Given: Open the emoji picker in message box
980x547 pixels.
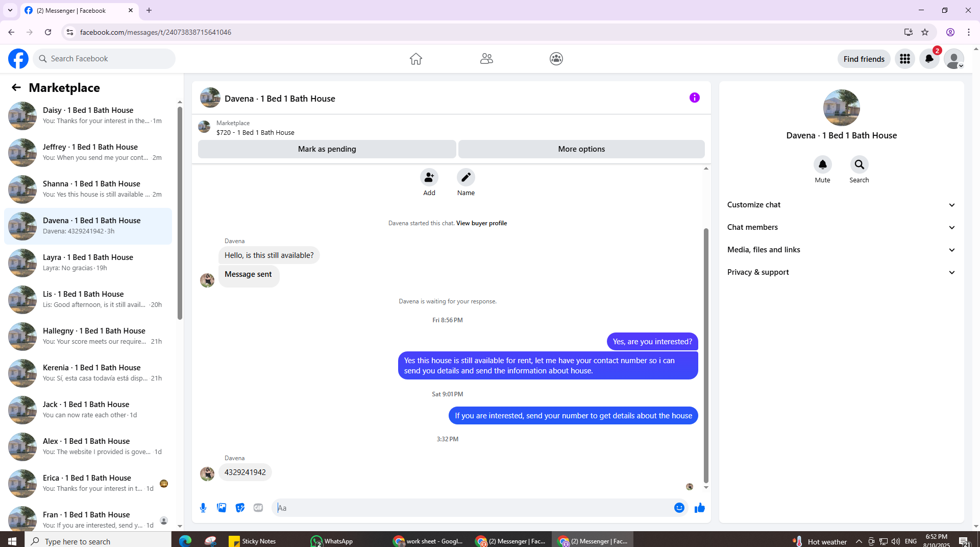Looking at the screenshot, I should pyautogui.click(x=679, y=508).
